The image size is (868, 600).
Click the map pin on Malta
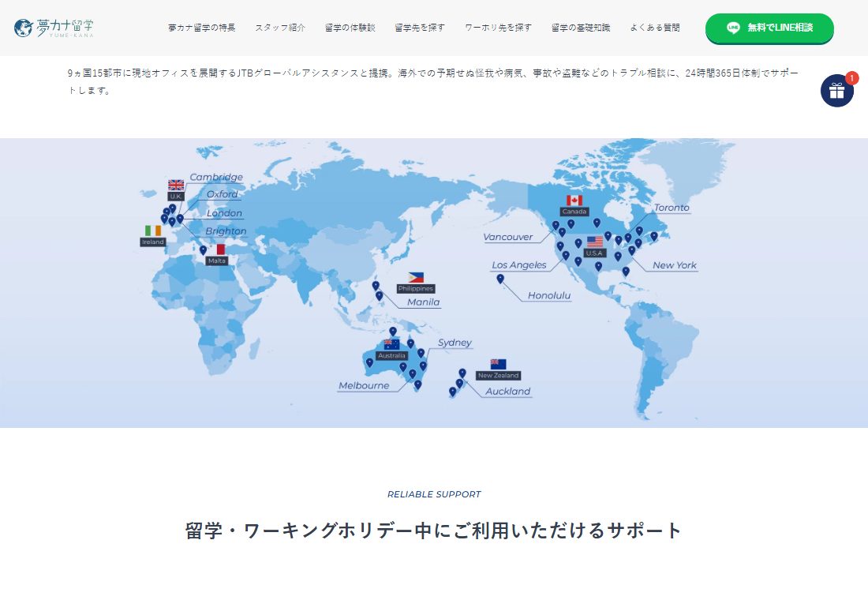(203, 250)
